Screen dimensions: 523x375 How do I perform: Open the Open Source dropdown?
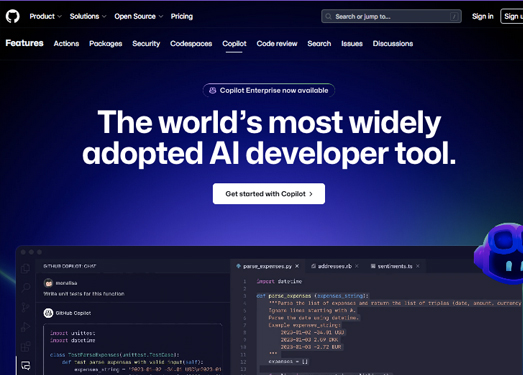tap(138, 16)
